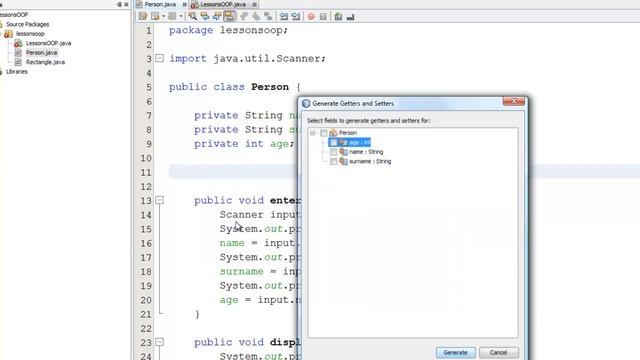Viewport: 640px width, 360px height.
Task: Open LessonsOOP.java in project tree
Action: (48, 43)
